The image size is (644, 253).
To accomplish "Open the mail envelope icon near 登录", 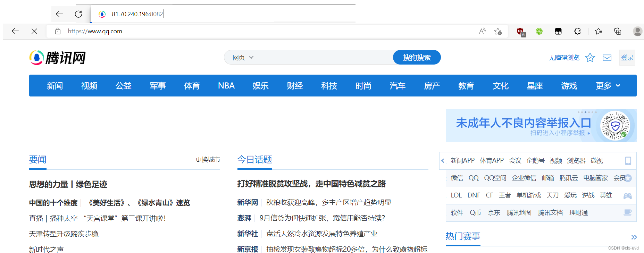I will coord(607,58).
